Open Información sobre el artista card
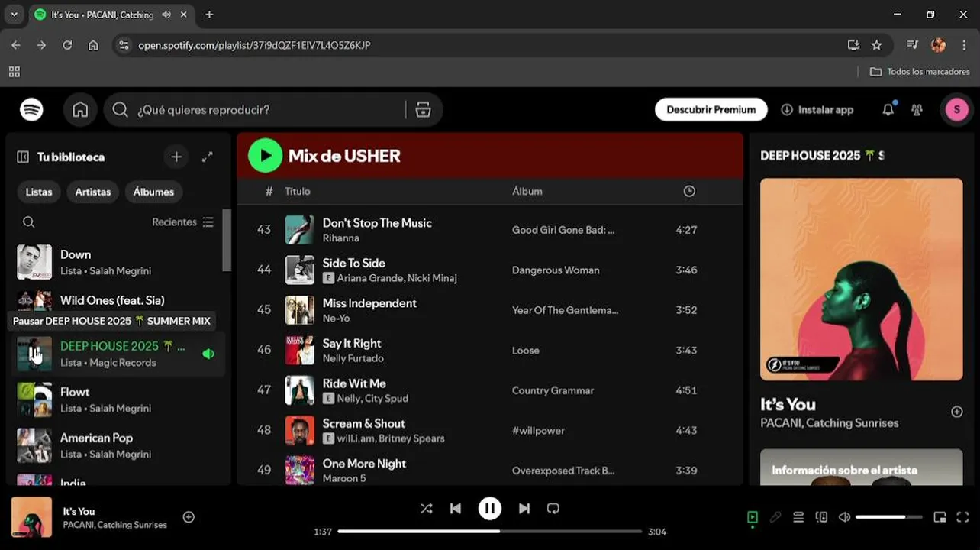The image size is (980, 550). (x=861, y=467)
